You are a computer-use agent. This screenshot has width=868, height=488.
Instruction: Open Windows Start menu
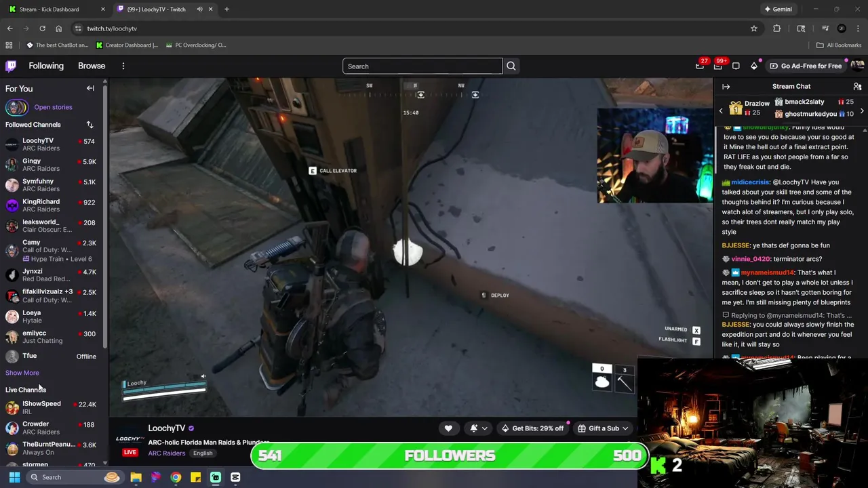pyautogui.click(x=14, y=477)
